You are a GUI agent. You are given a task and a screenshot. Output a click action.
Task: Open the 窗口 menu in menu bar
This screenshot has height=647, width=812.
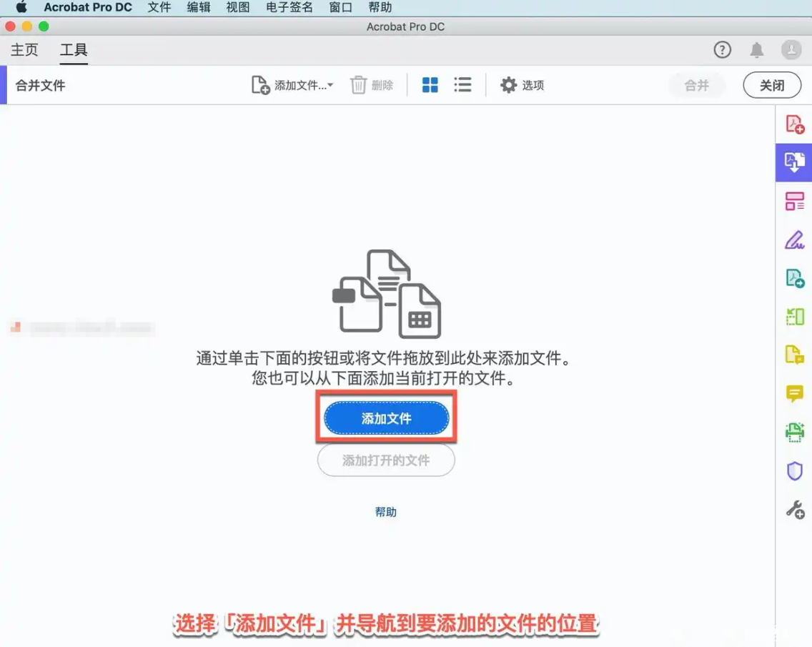click(340, 8)
